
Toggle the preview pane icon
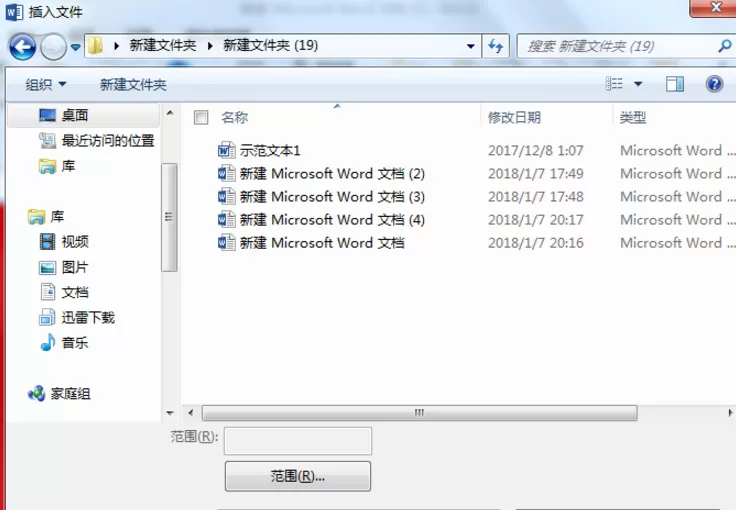pos(675,84)
